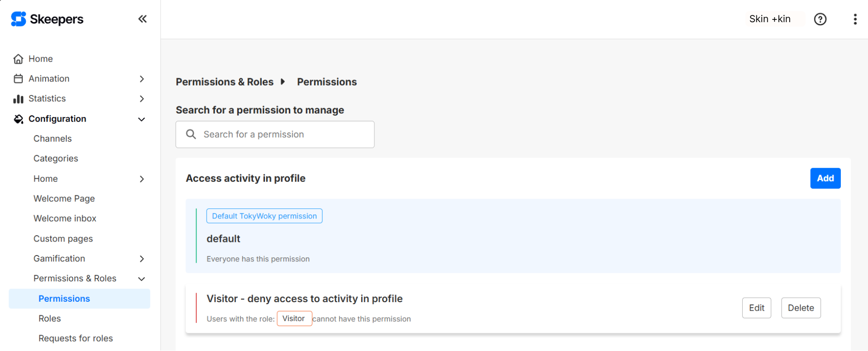Expand the Statistics submenu chevron

(x=142, y=99)
